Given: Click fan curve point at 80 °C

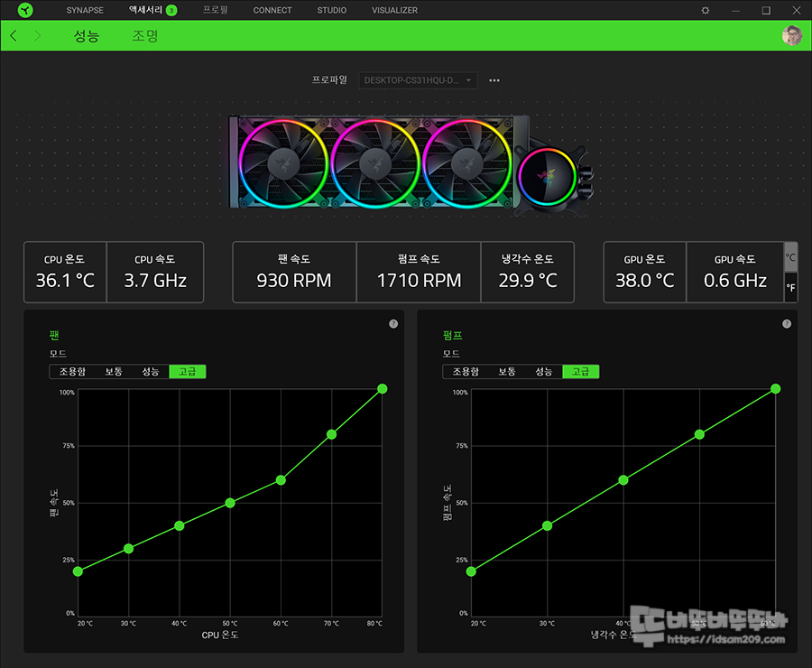Looking at the screenshot, I should pos(383,389).
